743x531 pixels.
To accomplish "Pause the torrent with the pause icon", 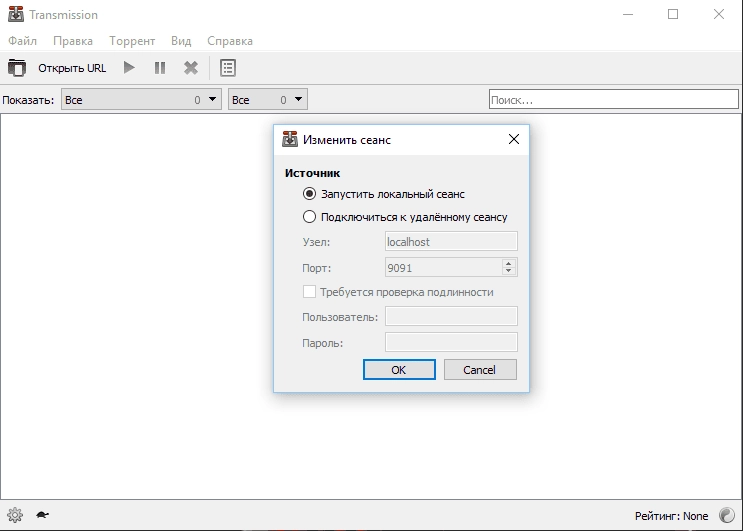I will pyautogui.click(x=160, y=68).
